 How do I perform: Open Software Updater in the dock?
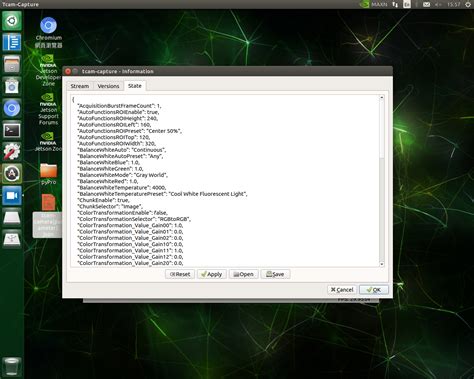pyautogui.click(x=12, y=174)
